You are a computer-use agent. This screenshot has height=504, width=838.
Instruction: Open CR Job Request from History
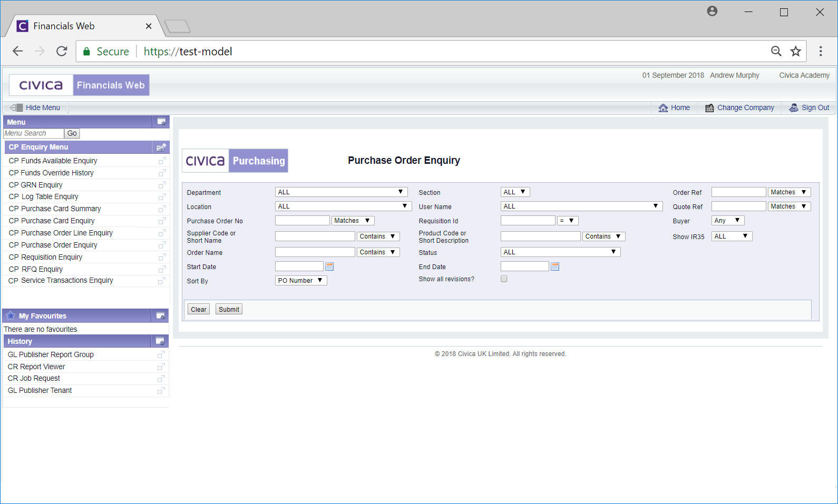[34, 378]
